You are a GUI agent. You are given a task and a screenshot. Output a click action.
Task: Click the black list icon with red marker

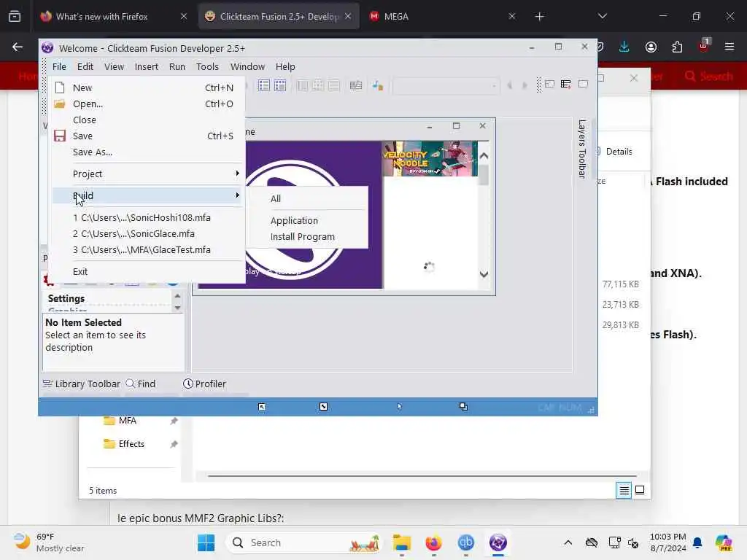[565, 85]
